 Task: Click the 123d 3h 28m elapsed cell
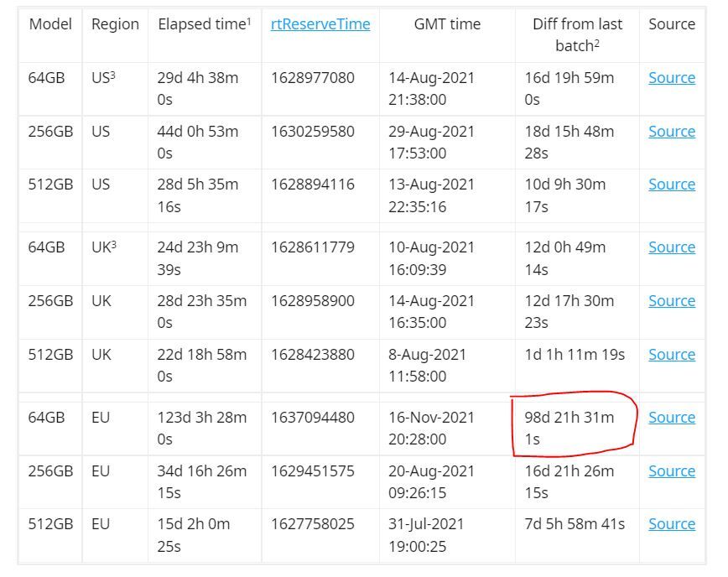[205, 429]
